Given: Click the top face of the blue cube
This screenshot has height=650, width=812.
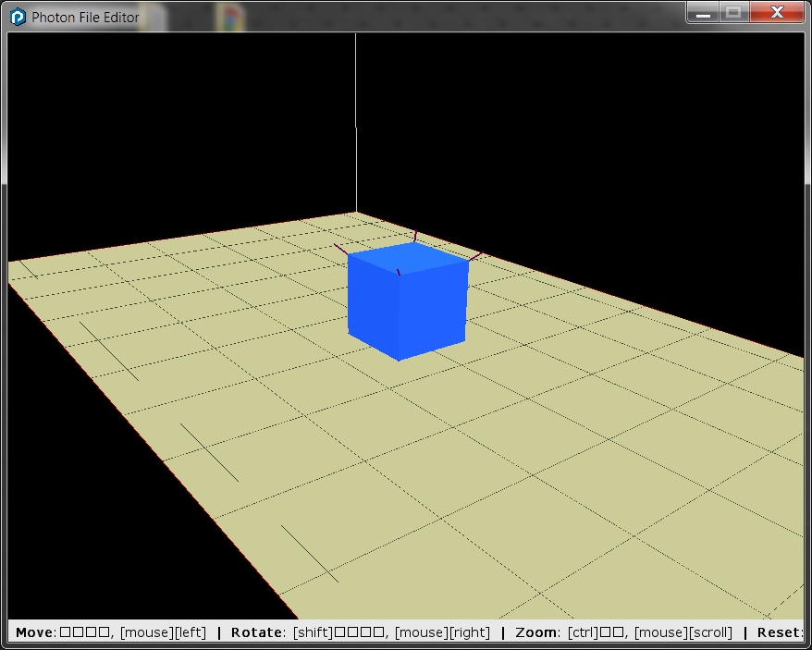Looking at the screenshot, I should [x=407, y=259].
